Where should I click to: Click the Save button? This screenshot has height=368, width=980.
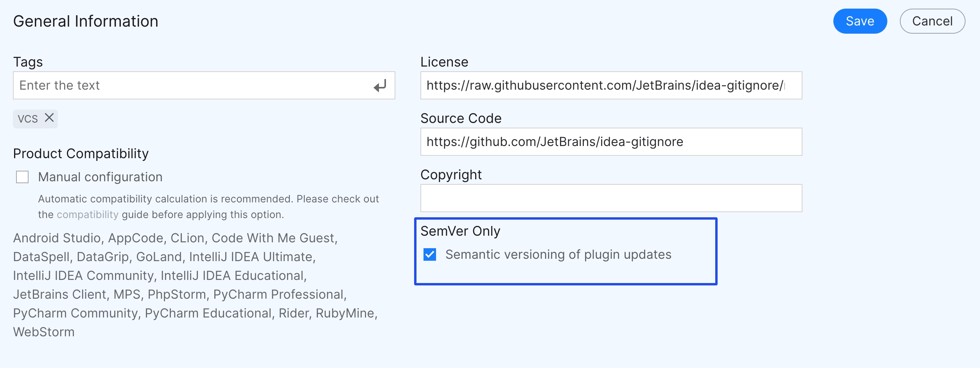[x=860, y=21]
